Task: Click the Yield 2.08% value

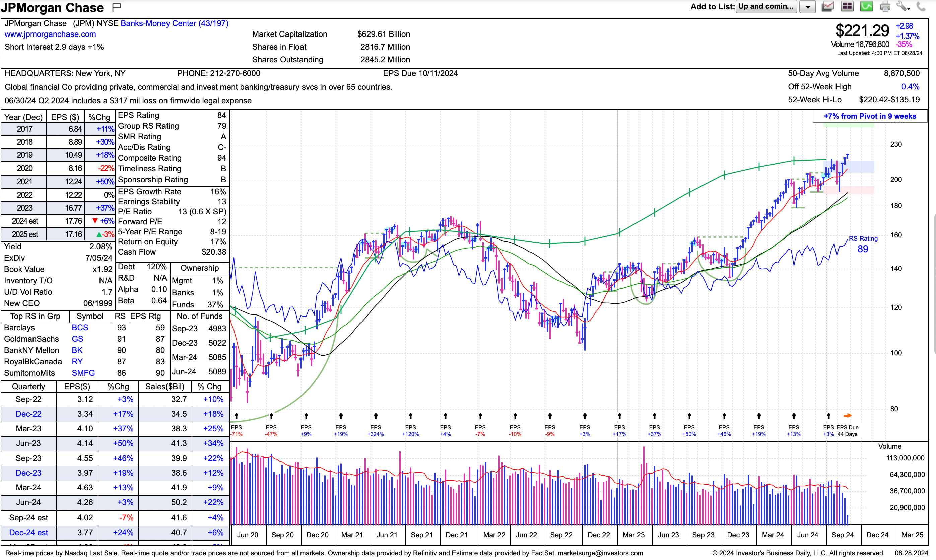Action: [x=101, y=247]
